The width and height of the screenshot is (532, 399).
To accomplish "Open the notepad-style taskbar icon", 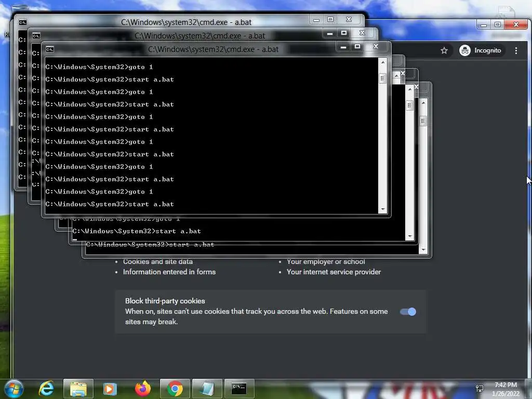I will (207, 389).
